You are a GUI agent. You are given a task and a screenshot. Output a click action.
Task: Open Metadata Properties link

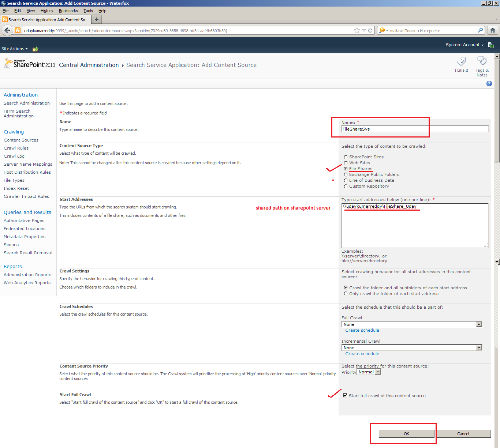(x=25, y=237)
